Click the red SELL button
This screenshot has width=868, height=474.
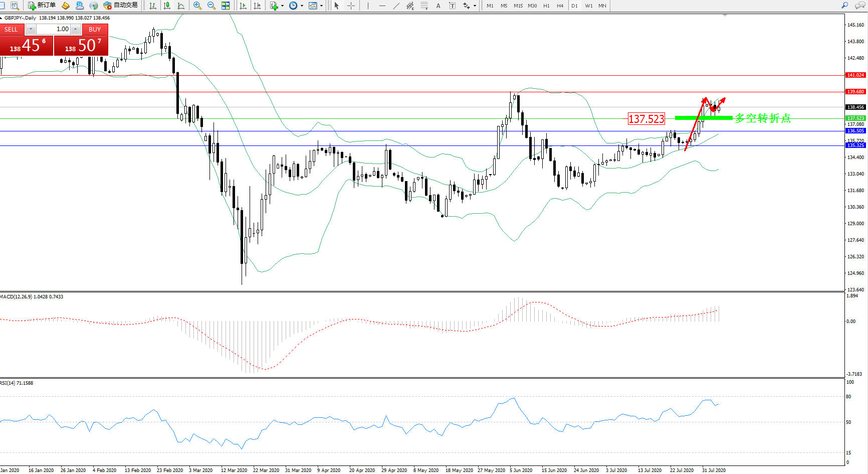12,30
